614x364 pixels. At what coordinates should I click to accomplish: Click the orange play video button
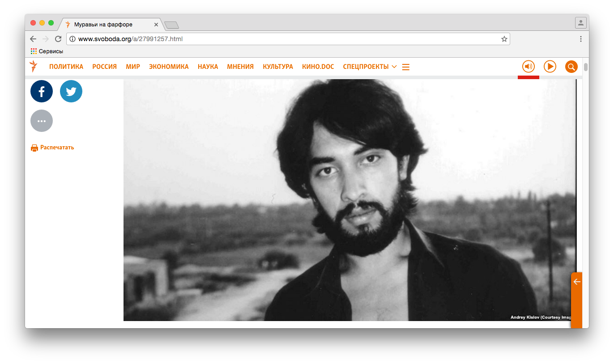click(x=550, y=67)
